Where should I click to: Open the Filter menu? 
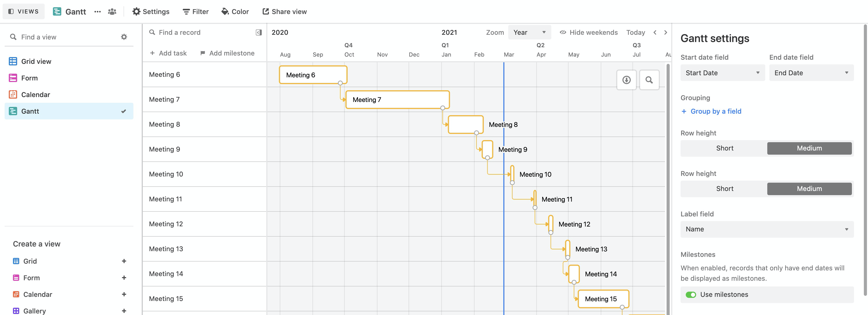pos(196,11)
